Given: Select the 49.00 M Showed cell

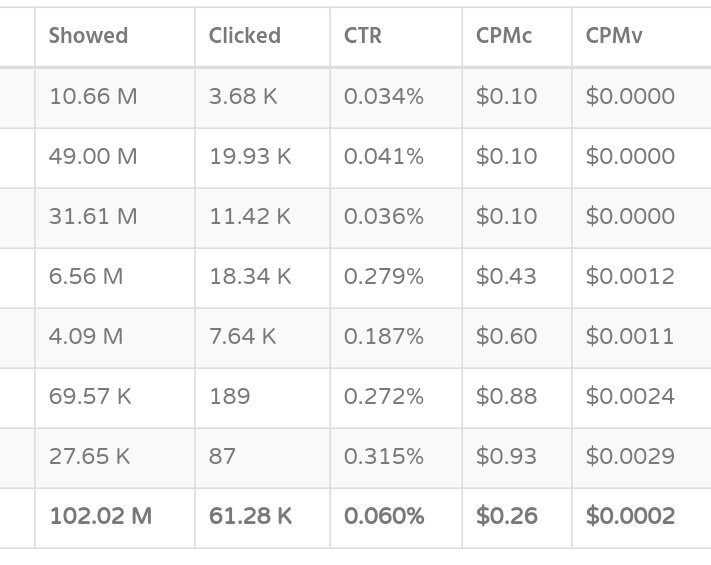Looking at the screenshot, I should coord(94,157).
